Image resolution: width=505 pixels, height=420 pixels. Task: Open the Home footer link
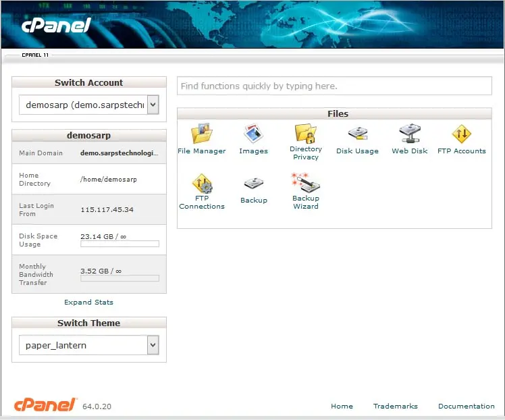(x=342, y=406)
